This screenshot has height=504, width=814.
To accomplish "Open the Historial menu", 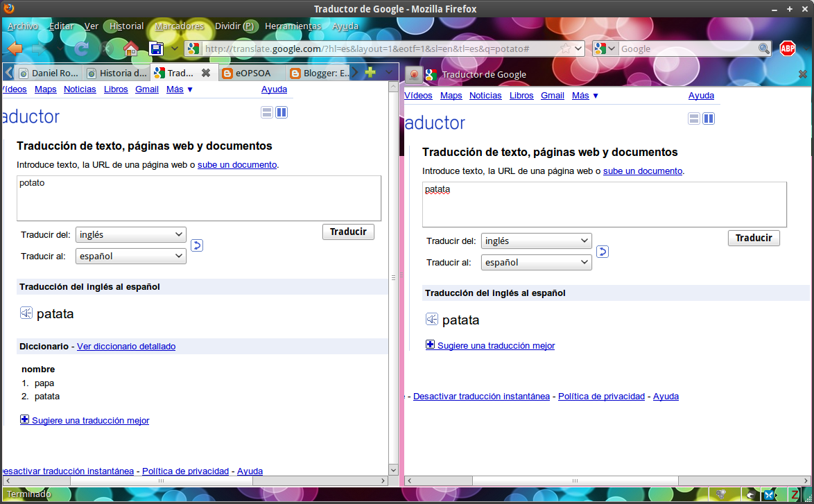I will pos(126,26).
